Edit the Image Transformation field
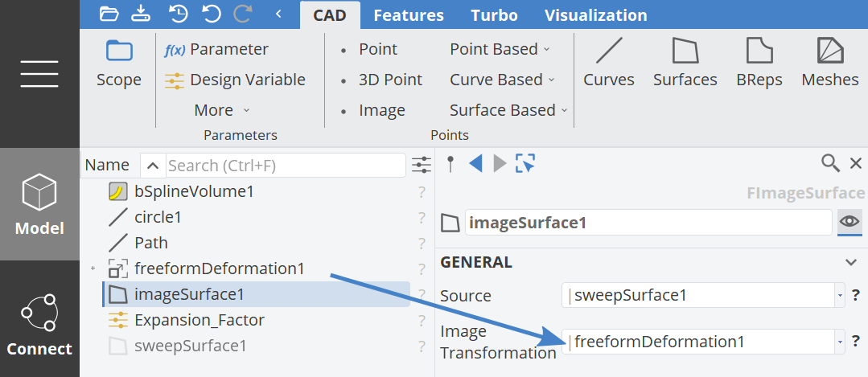The width and height of the screenshot is (868, 377). (697, 342)
